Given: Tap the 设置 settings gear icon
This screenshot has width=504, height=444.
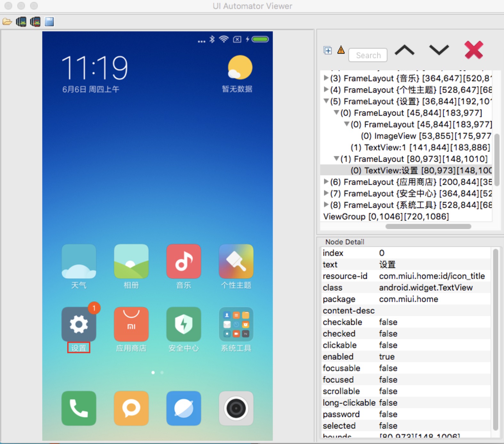Looking at the screenshot, I should pos(79,324).
